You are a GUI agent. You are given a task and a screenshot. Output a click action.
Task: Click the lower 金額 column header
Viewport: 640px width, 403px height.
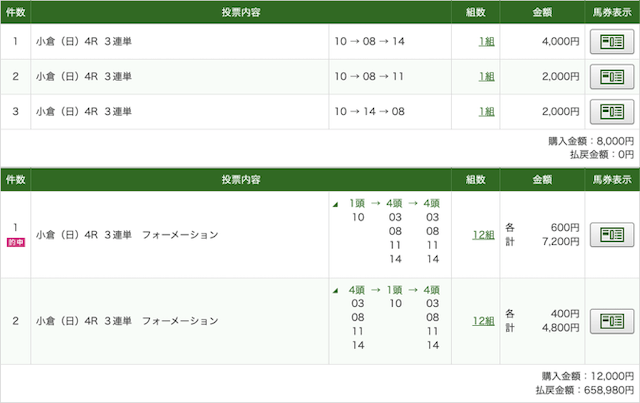point(542,180)
